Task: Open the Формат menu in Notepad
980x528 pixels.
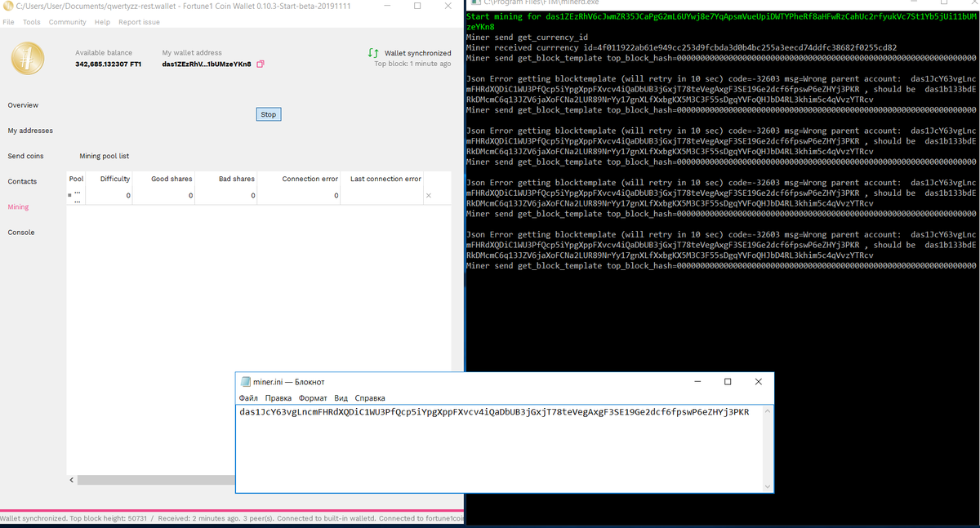Action: 313,398
